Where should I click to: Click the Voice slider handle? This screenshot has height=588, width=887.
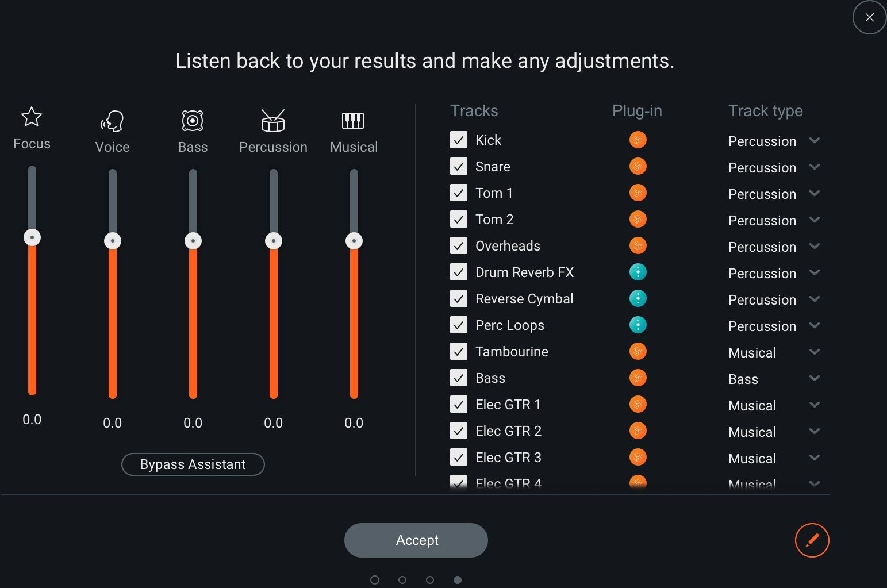[x=113, y=241]
